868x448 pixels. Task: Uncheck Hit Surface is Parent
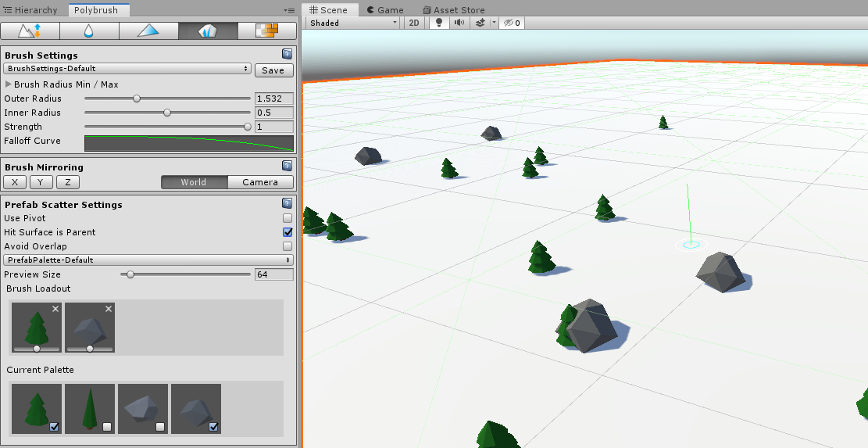click(288, 232)
